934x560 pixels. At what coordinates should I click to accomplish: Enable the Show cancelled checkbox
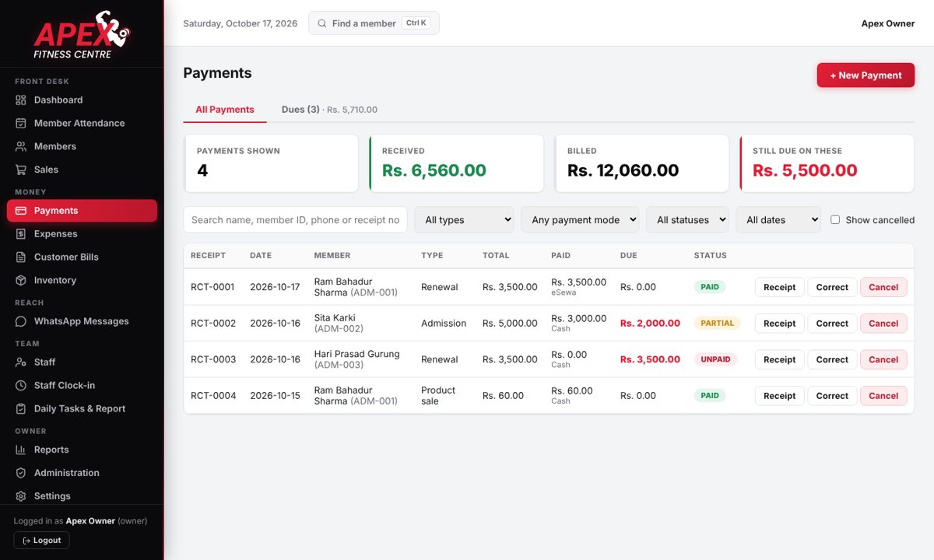[x=835, y=220]
